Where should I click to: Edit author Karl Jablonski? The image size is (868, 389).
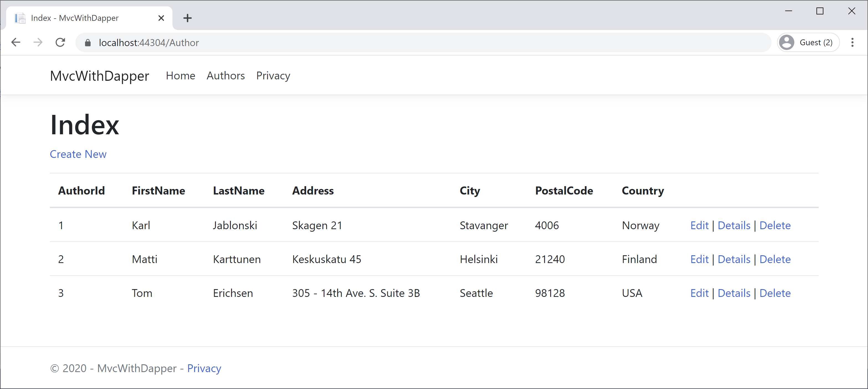tap(699, 225)
